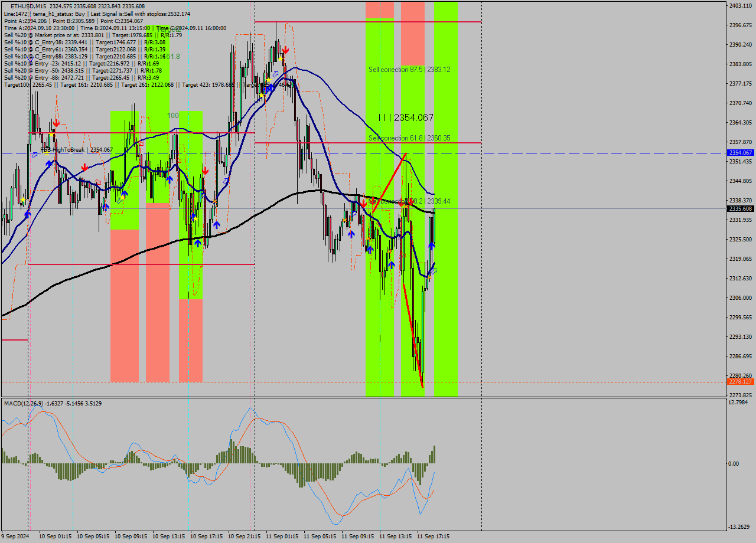Screen dimensions: 756x543
Task: Click the 'Sell correction 61.8 | 2360.35' label
Action: tap(409, 138)
